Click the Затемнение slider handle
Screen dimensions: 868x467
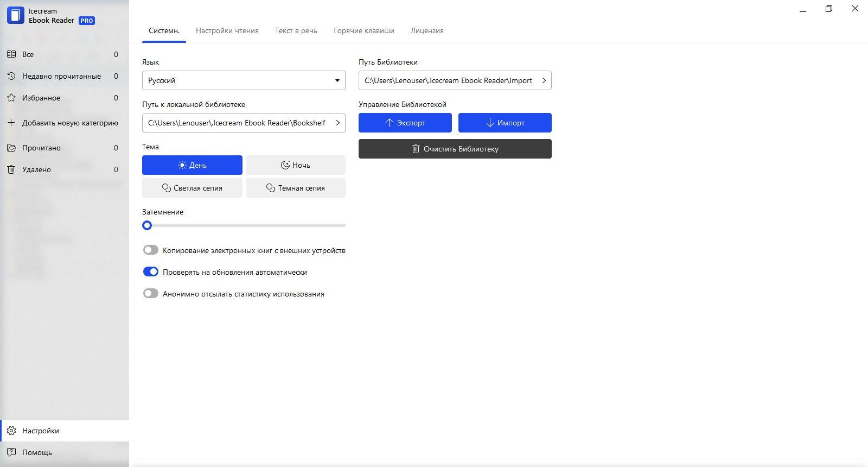point(147,225)
